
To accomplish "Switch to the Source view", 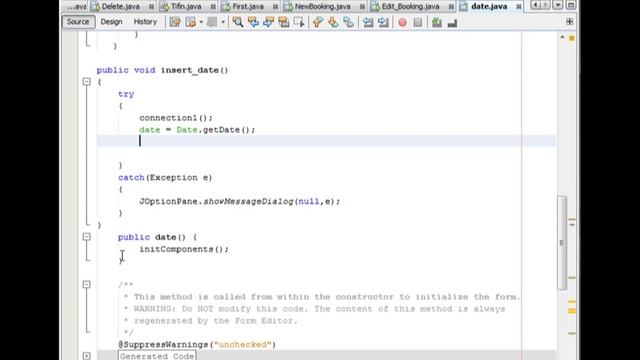I will [78, 22].
